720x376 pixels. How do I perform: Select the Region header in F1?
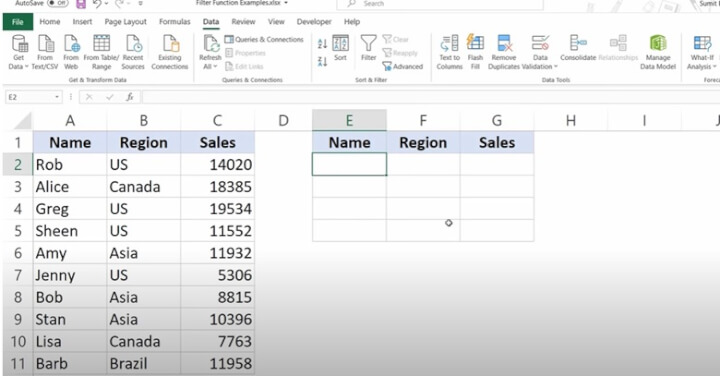click(x=423, y=142)
